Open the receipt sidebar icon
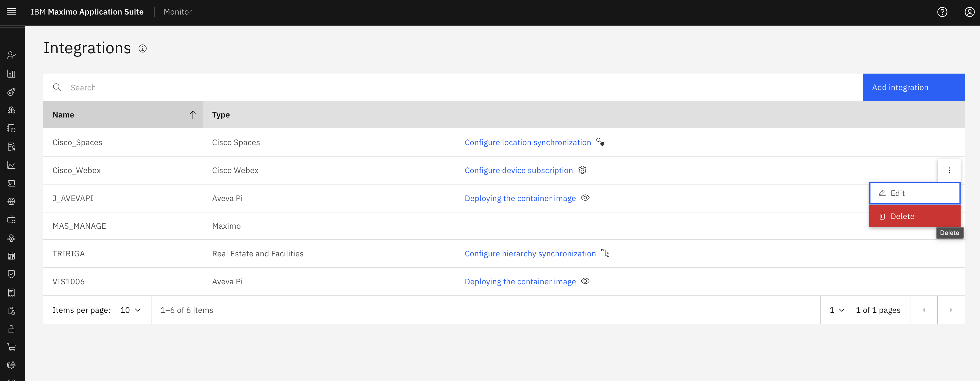Screen dimensions: 980x381 click(x=11, y=293)
